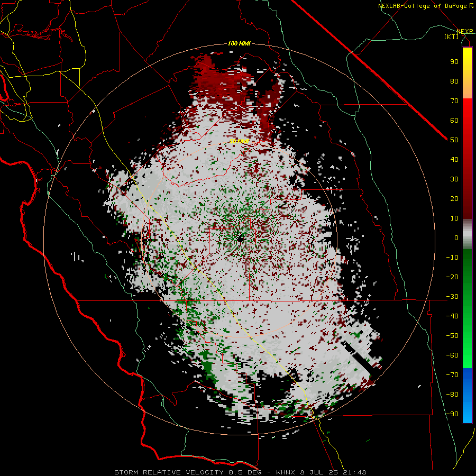Click the 50 NMI range ring label

(x=239, y=141)
